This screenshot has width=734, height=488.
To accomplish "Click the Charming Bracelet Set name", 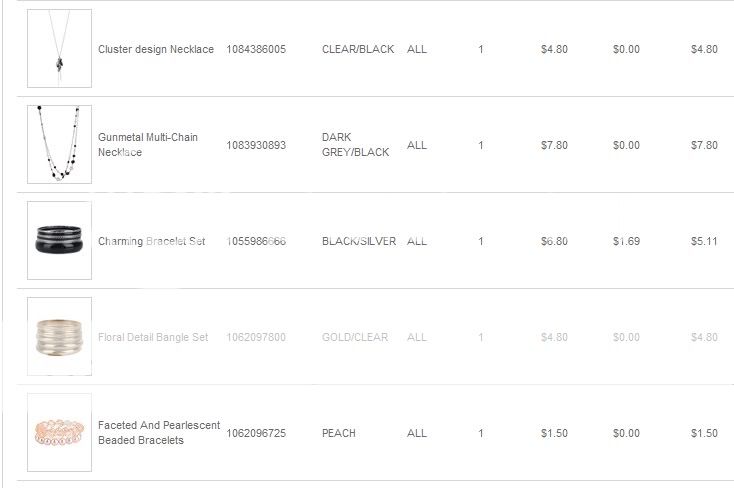I will point(152,241).
